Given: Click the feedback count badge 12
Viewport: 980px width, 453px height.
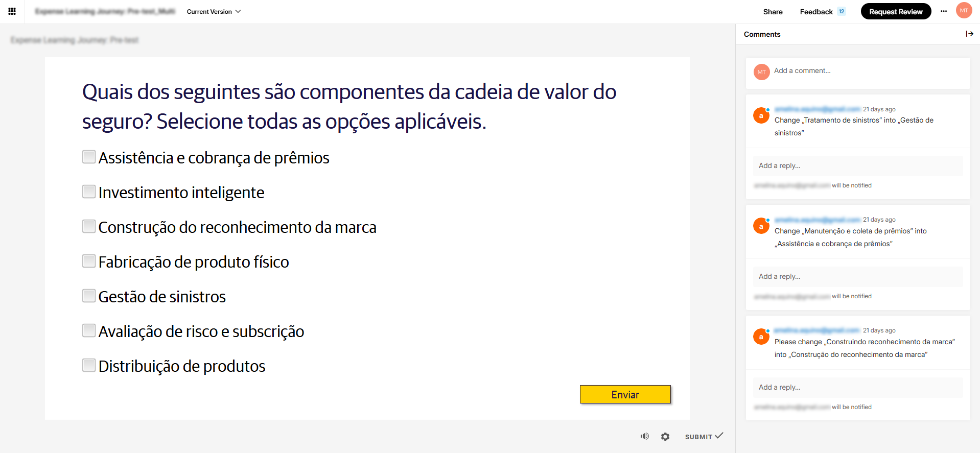Looking at the screenshot, I should tap(841, 11).
